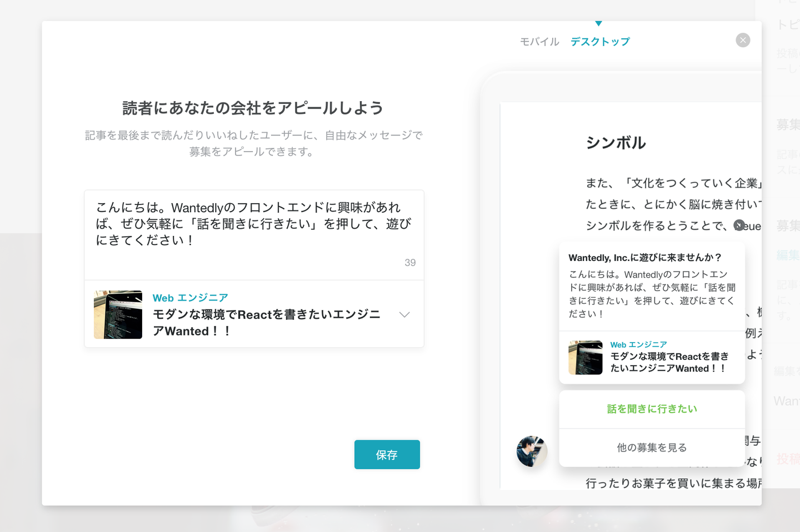Click the Web エンジニア label in editor

point(191,298)
